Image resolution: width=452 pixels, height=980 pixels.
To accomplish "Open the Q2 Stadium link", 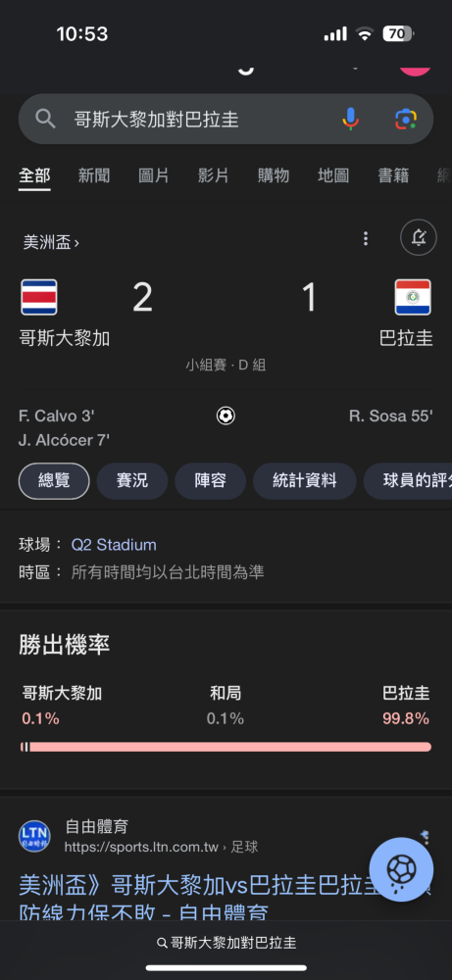I will (x=114, y=544).
